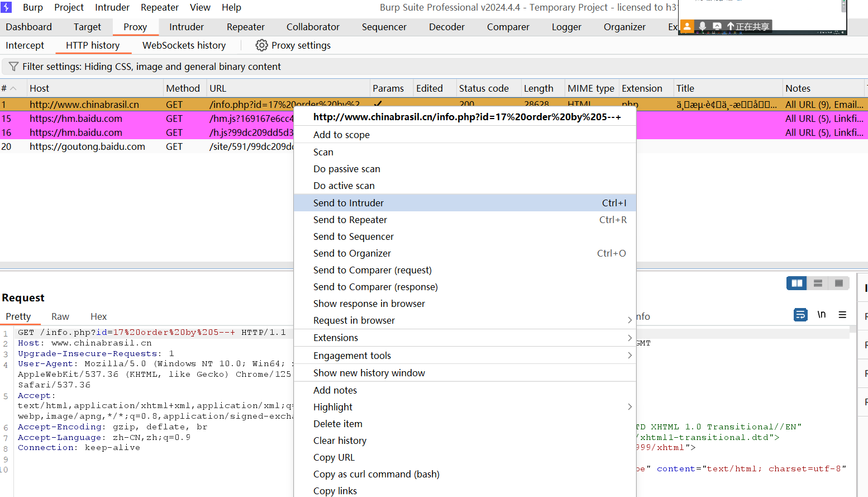This screenshot has width=868, height=497.
Task: Toggle show non-printable characters (\n)
Action: coord(822,315)
